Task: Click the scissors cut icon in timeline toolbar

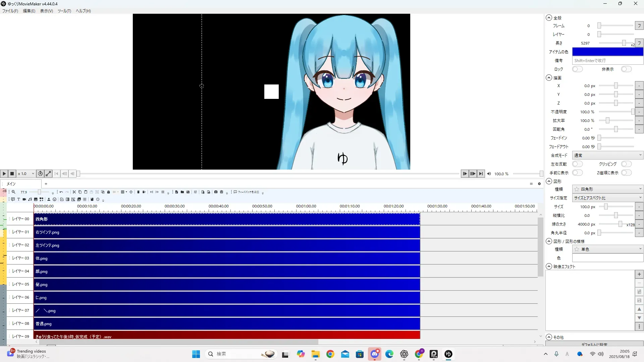Action: tap(74, 192)
